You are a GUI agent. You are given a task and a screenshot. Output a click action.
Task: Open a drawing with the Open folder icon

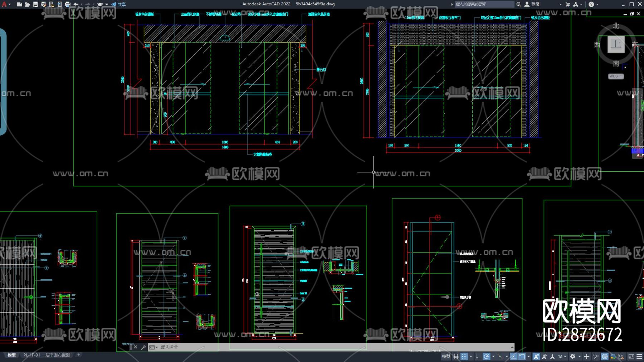[x=27, y=4]
